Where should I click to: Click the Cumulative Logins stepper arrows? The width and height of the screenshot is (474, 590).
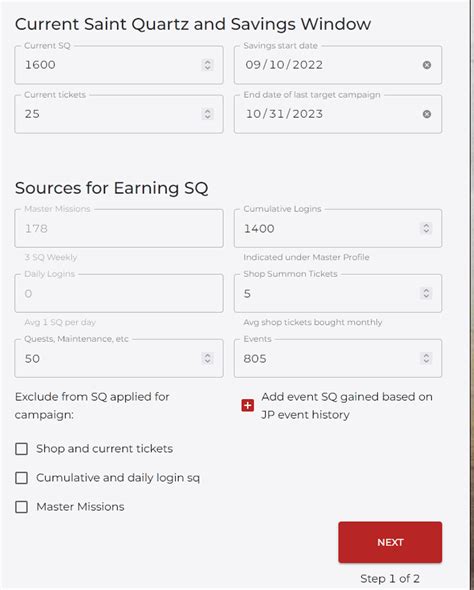pyautogui.click(x=426, y=228)
